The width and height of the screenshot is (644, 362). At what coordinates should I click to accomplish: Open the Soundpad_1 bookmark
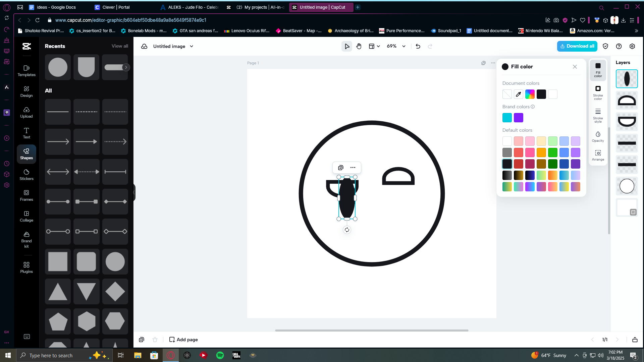[446, 31]
